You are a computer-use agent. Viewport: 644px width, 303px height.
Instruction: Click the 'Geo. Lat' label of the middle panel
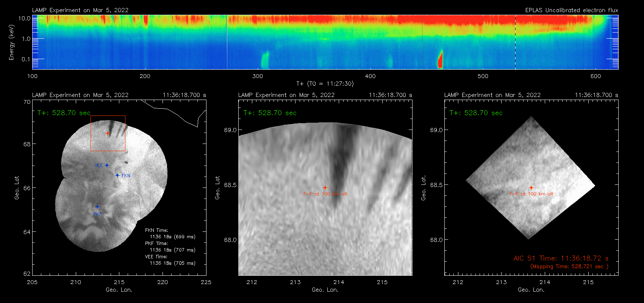point(217,187)
